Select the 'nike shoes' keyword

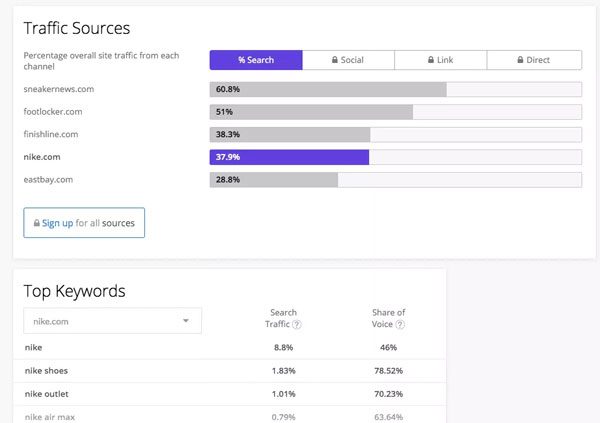tap(46, 371)
